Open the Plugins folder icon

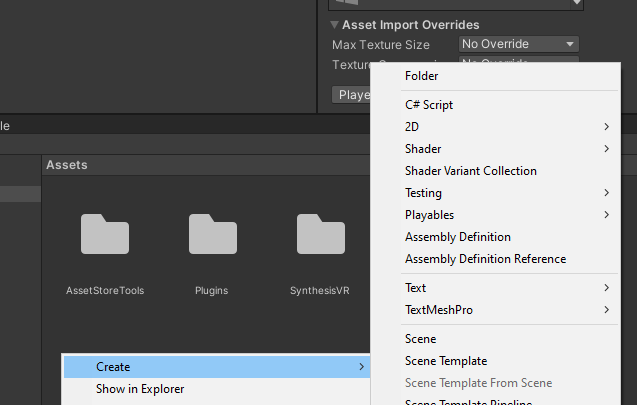tap(213, 234)
